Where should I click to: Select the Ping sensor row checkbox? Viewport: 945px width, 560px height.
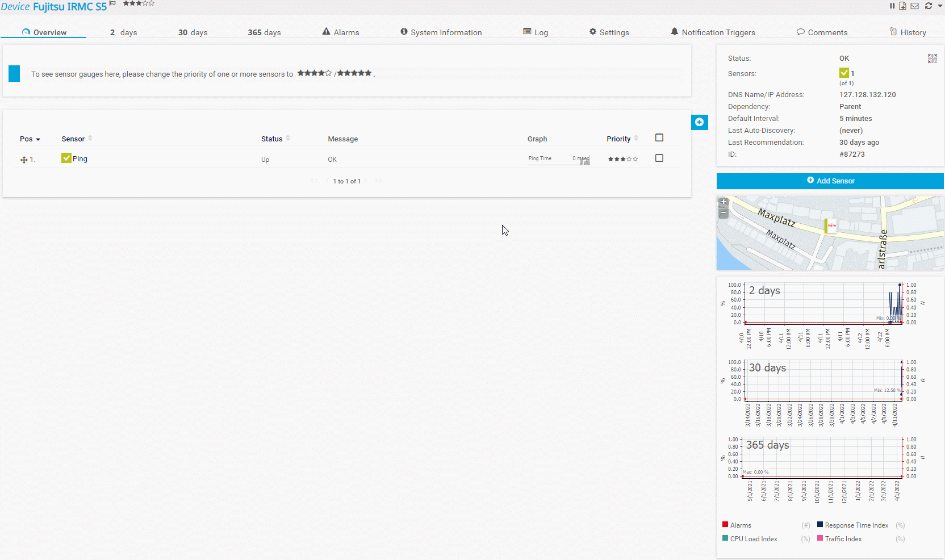659,158
